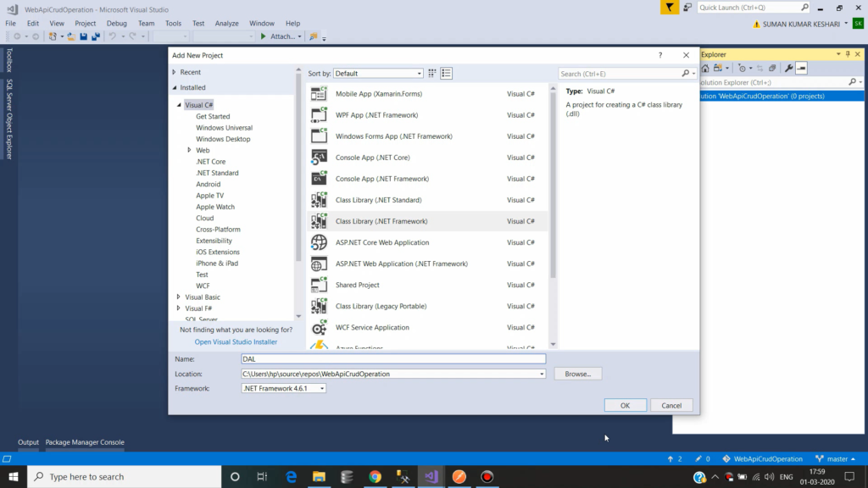Click the OK button in the dialog
This screenshot has height=488, width=868.
(625, 406)
